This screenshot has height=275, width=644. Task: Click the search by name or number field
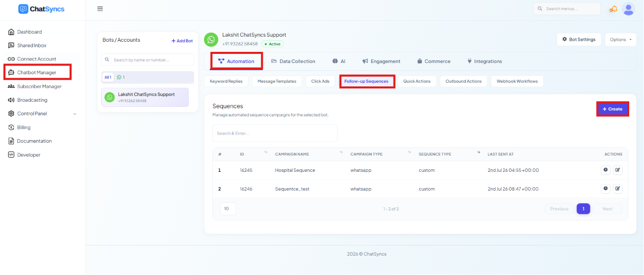click(x=148, y=59)
